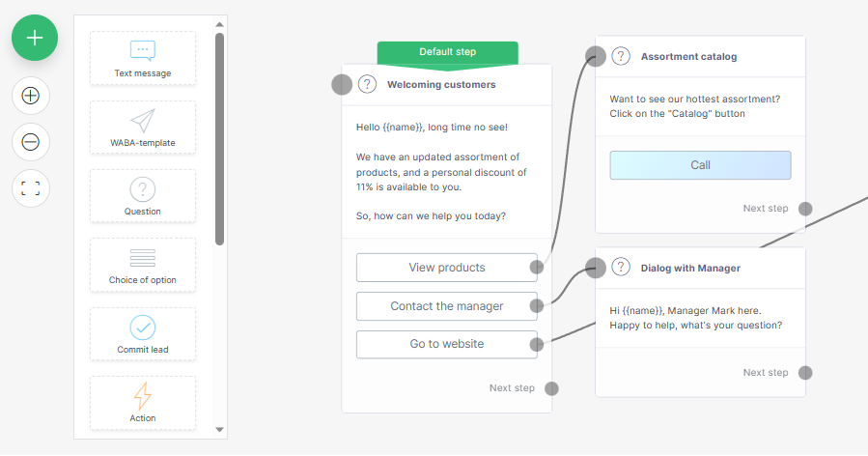Zoom out with the minus circle icon

point(31,142)
